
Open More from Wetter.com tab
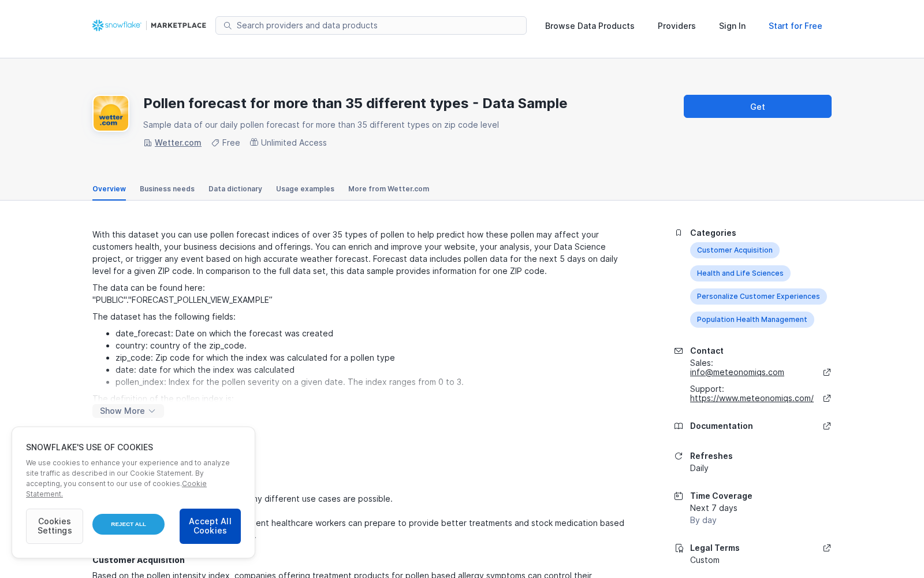pyautogui.click(x=389, y=189)
